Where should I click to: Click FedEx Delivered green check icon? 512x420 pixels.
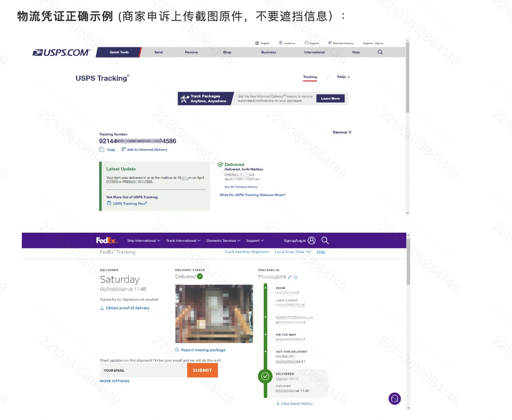tap(200, 276)
